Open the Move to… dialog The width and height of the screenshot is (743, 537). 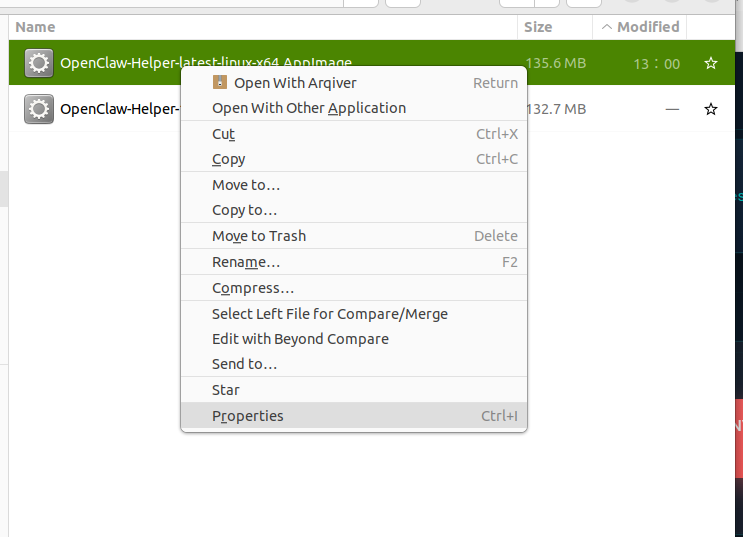tap(246, 185)
